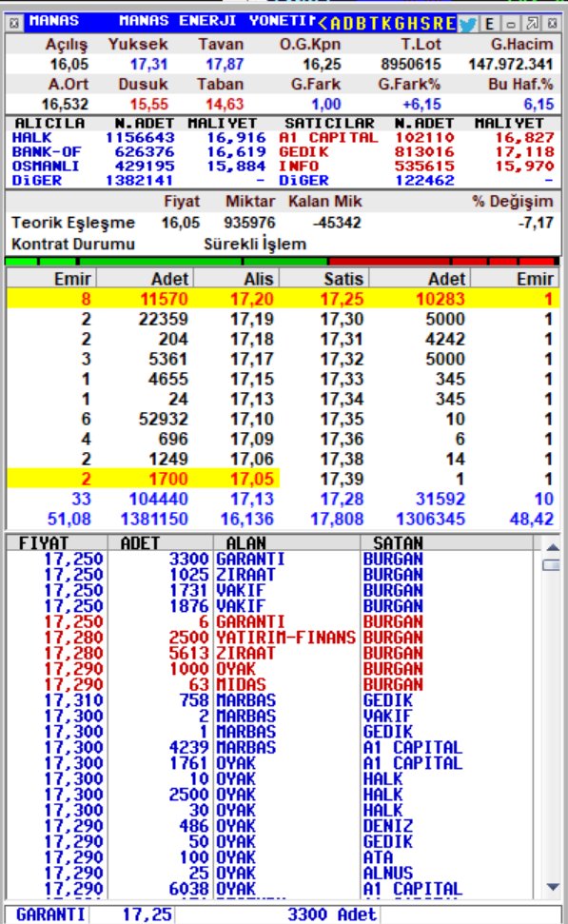This screenshot has width=568, height=924.
Task: Click the restore window icon with diagonal arrow
Action: click(x=532, y=24)
